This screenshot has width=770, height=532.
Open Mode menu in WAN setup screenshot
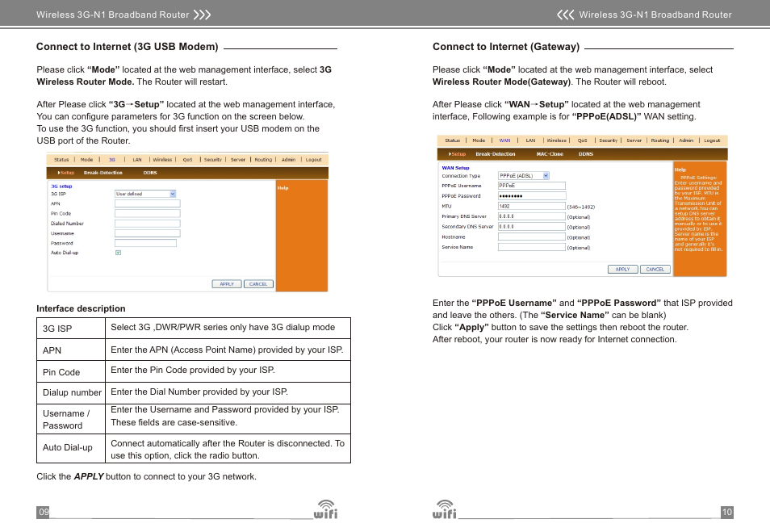[x=479, y=140]
